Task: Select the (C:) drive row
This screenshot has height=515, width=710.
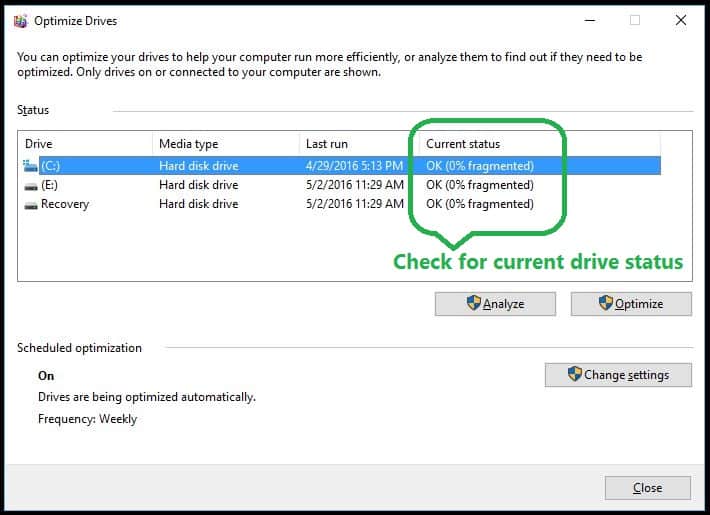Action: (200, 166)
